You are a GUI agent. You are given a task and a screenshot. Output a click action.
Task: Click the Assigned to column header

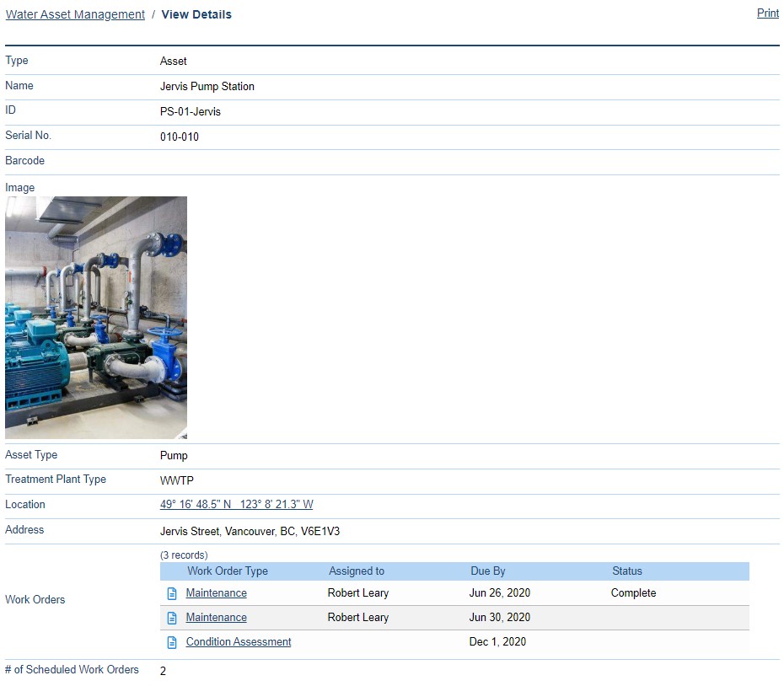pos(356,571)
